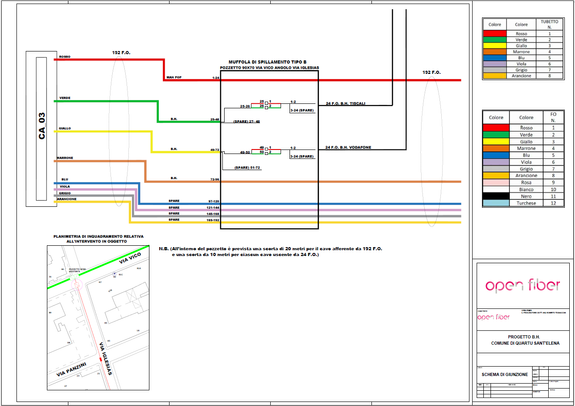Pick the Turchese swatch in the FO legend

[x=496, y=203]
